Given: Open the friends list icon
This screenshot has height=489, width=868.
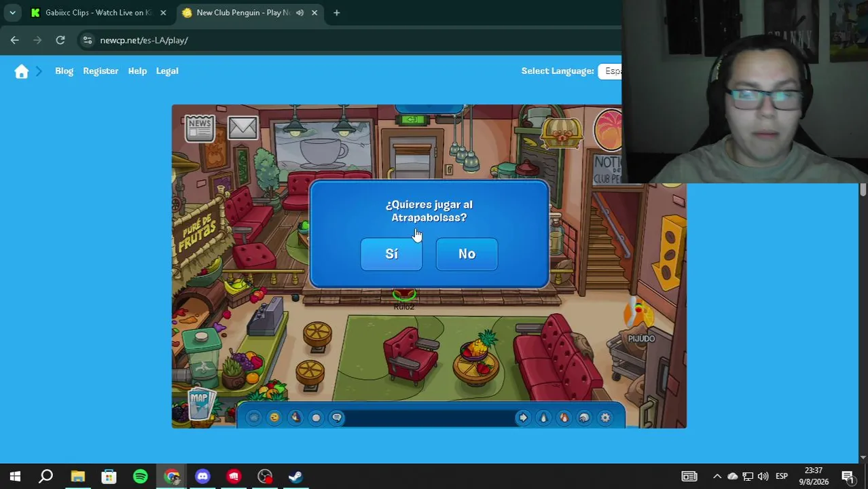Looking at the screenshot, I should (x=564, y=418).
